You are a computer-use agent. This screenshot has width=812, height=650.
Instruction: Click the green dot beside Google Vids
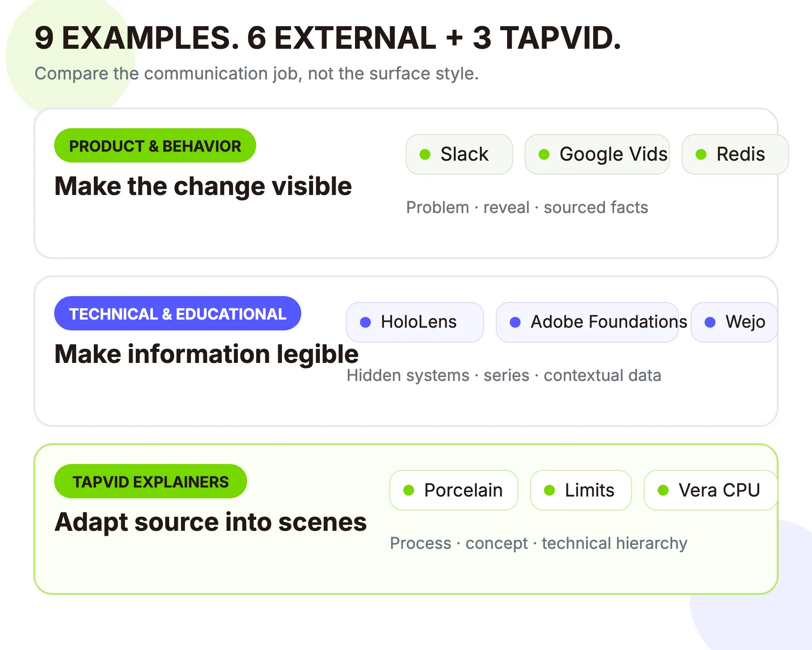point(544,154)
